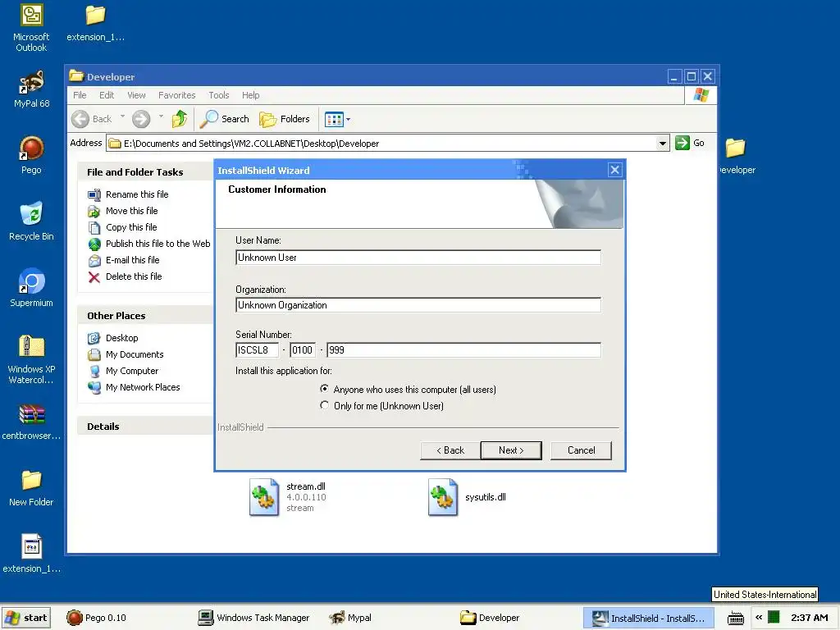The width and height of the screenshot is (840, 630).
Task: Click the Forward arrow in Explorer toolbar
Action: coord(141,118)
